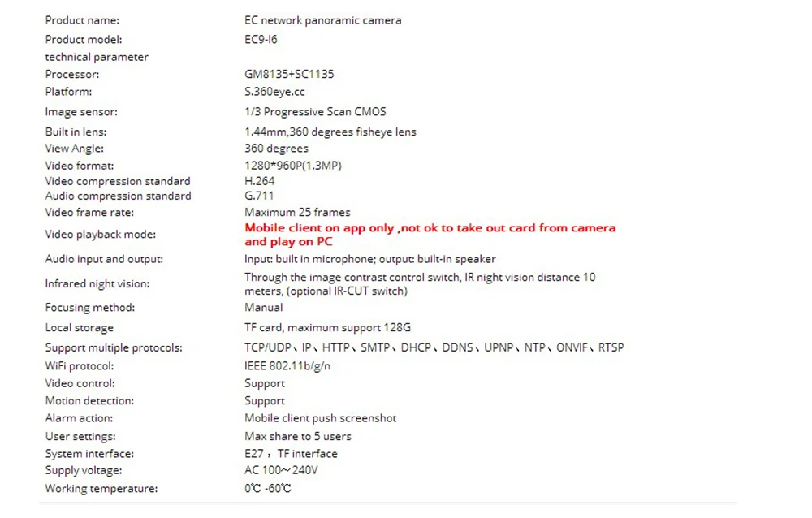Click the GM8135+SC1135 processor value

point(289,74)
